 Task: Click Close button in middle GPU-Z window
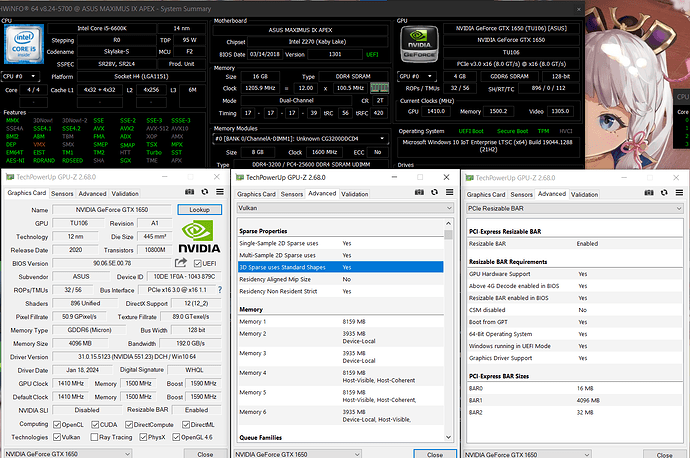[435, 454]
